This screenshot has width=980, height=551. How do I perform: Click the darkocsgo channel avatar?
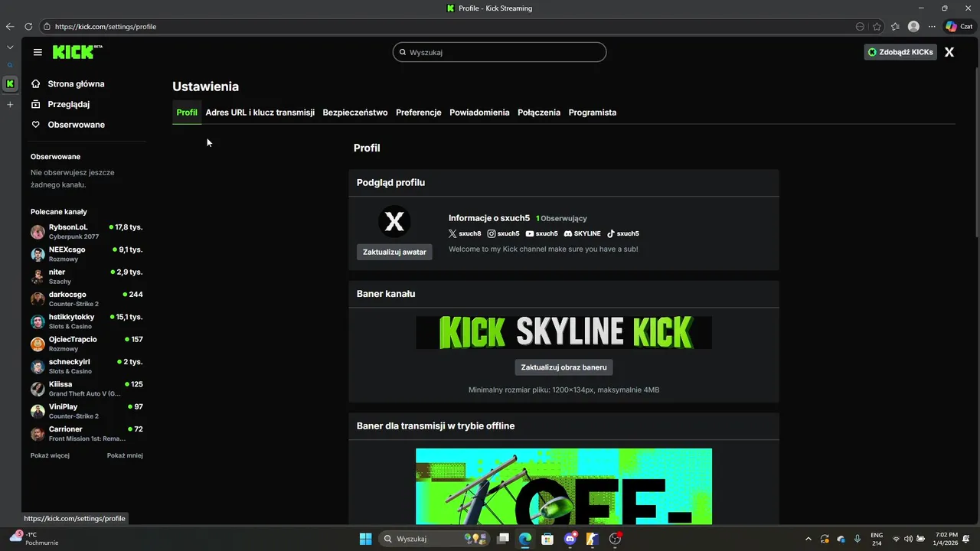38,299
